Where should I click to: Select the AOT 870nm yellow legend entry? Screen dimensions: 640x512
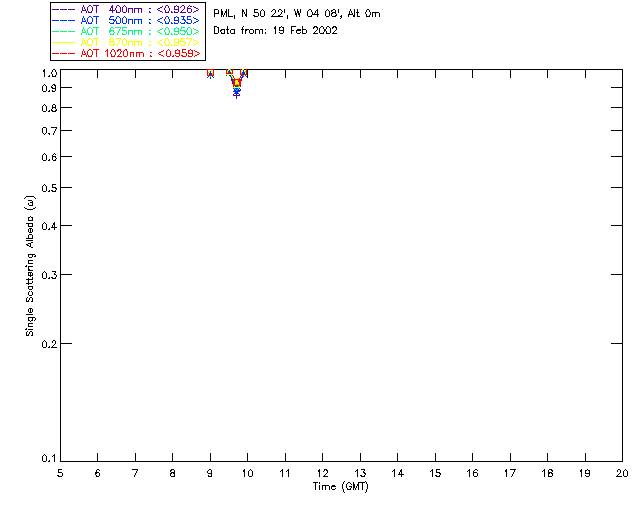tap(126, 42)
